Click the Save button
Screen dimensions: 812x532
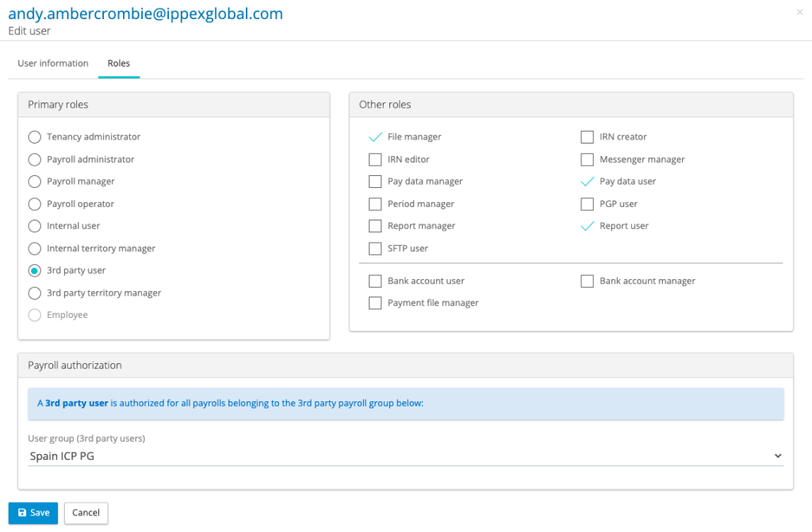click(x=33, y=513)
